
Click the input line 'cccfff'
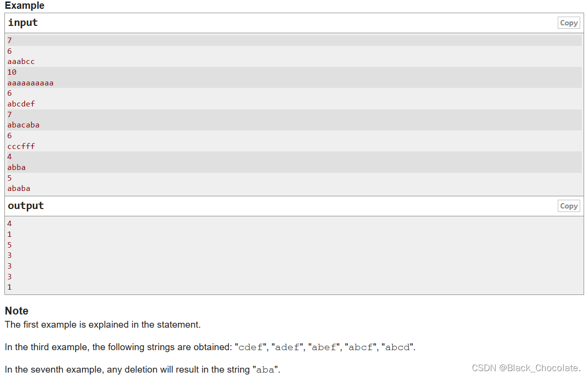pyautogui.click(x=21, y=146)
